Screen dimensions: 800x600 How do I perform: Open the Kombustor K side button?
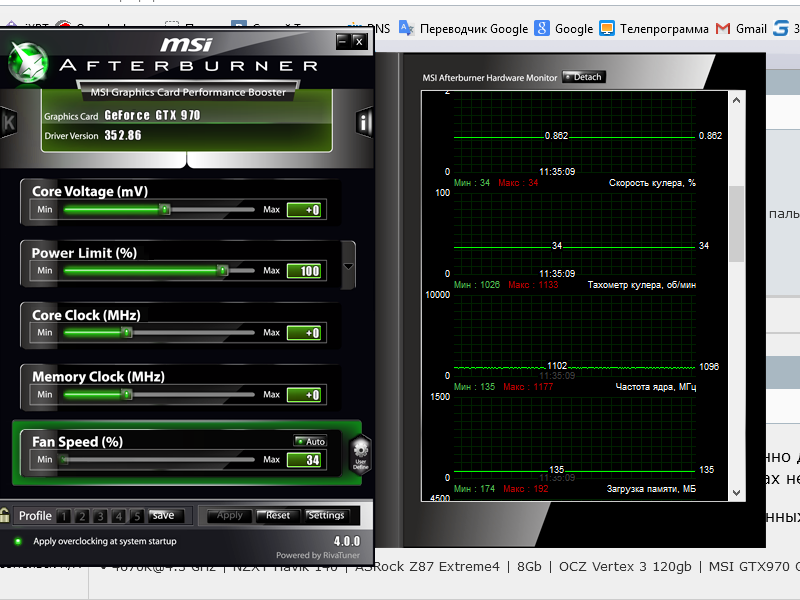coord(8,122)
